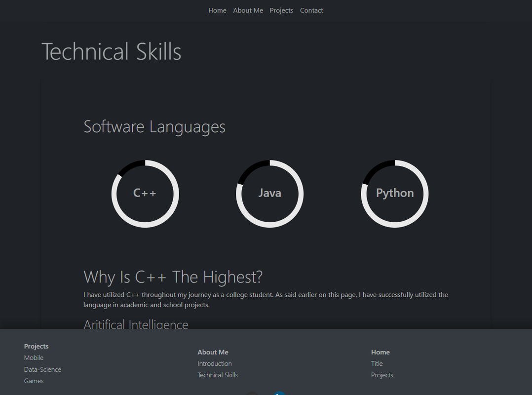Image resolution: width=532 pixels, height=395 pixels.
Task: Click the Why Is C++ The Highest heading
Action: point(173,277)
